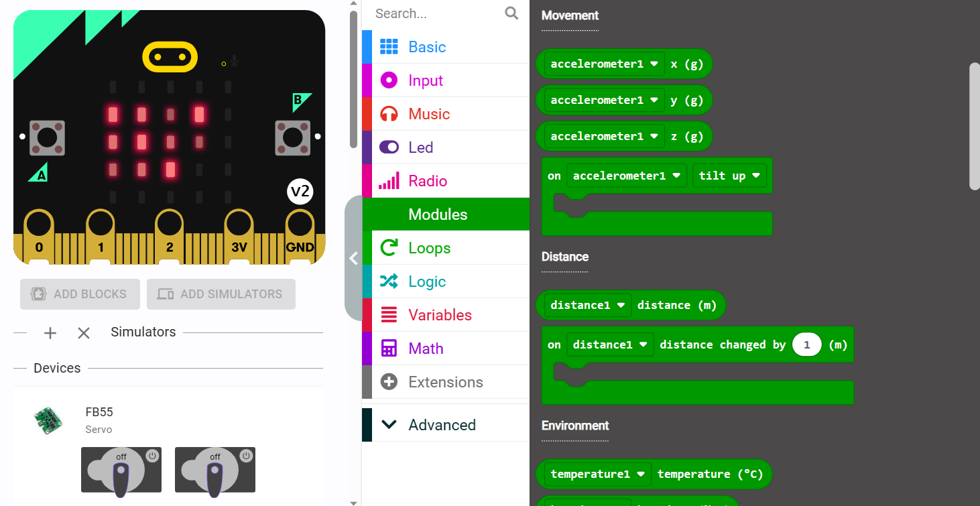Toggle power on the first servo
Screen dimensions: 980x506
pyautogui.click(x=152, y=456)
